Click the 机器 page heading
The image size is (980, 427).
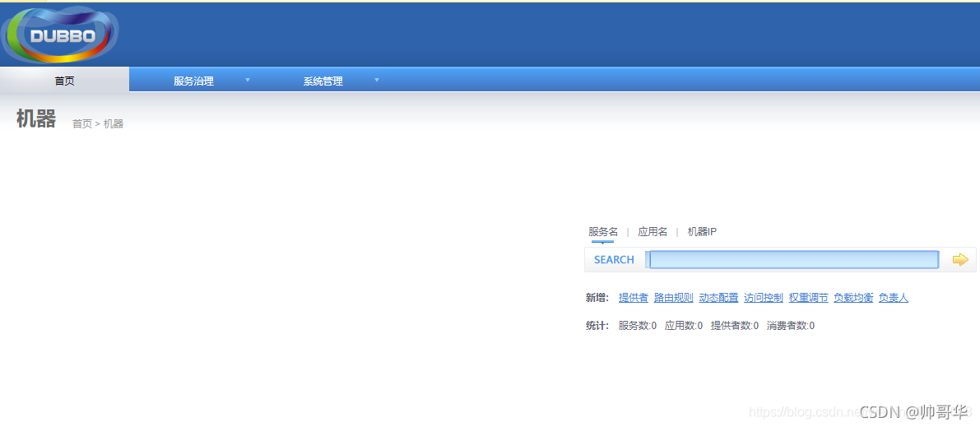(36, 118)
